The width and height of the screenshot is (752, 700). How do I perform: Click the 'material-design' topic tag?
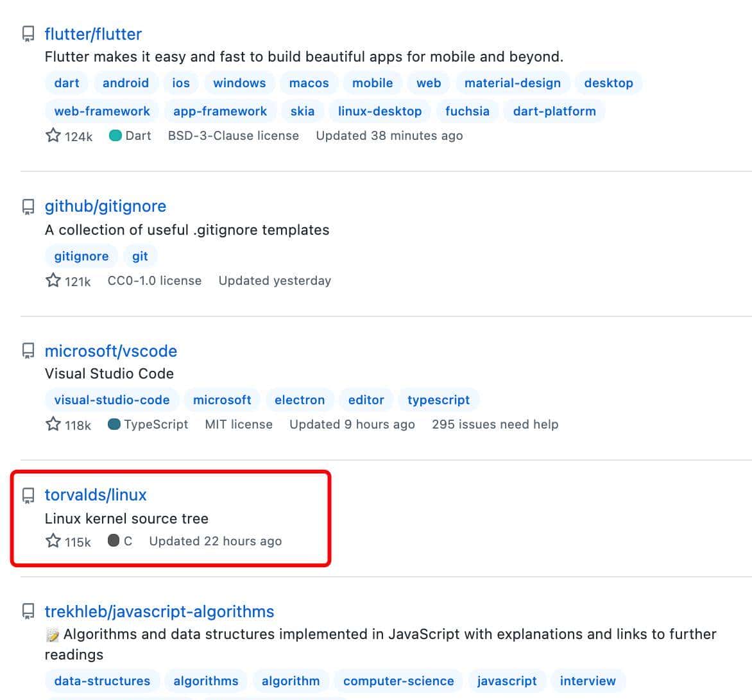[x=513, y=83]
